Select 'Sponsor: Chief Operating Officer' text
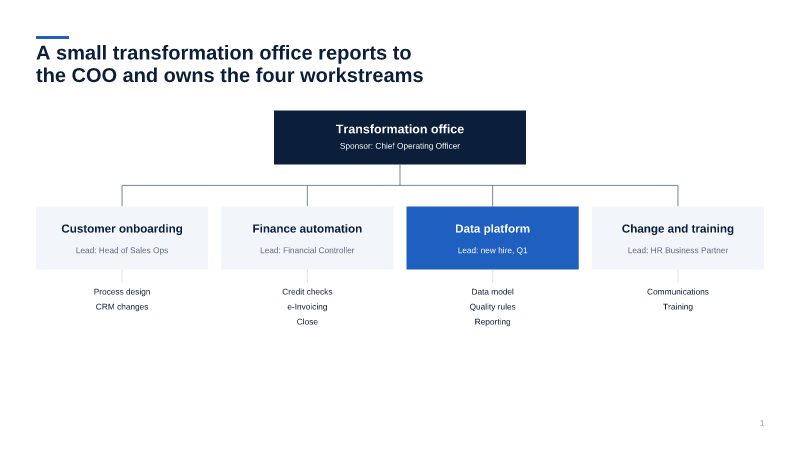Viewport: 800px width, 450px height. click(400, 146)
